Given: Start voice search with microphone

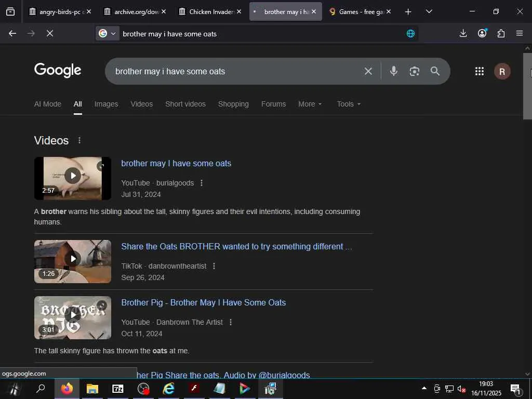Looking at the screenshot, I should pos(394,71).
